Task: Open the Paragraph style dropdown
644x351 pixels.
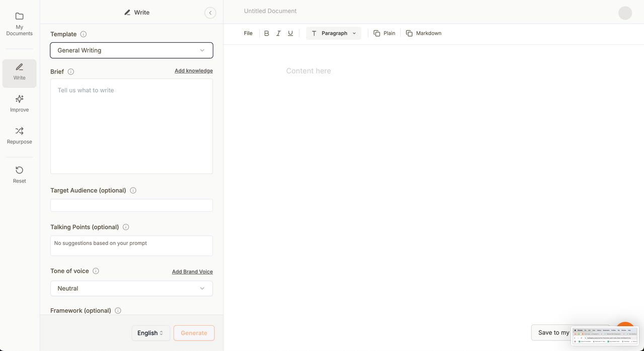Action: coord(334,33)
